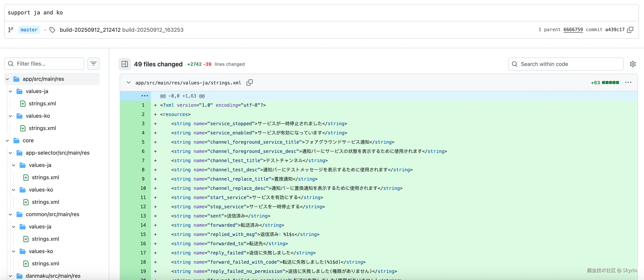Select the danmaku/src/main/res folder
The image size is (644, 280).
[53, 276]
